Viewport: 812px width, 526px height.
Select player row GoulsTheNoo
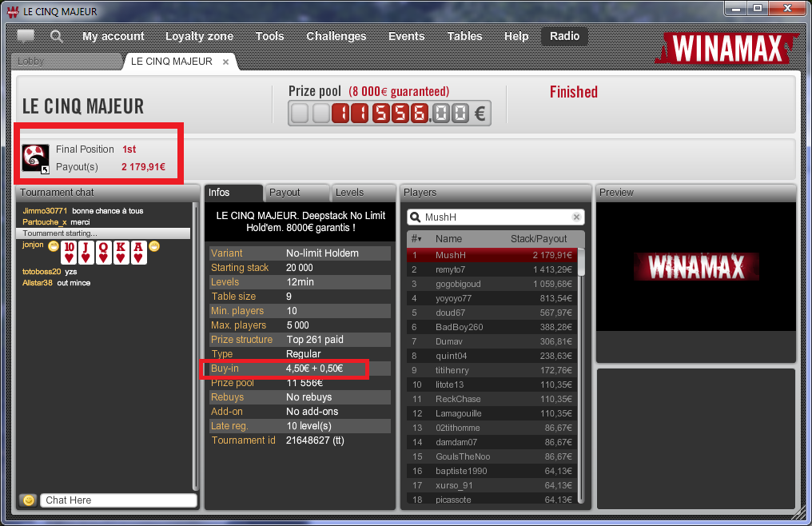pos(492,456)
